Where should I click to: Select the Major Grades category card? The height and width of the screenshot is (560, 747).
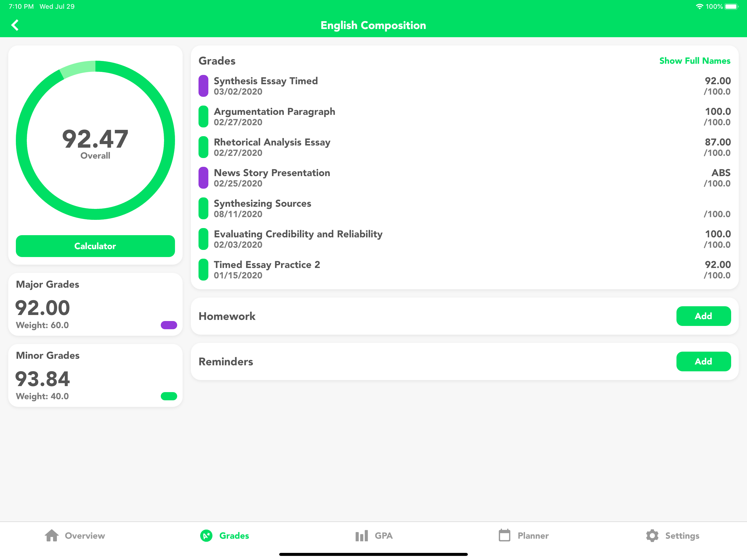(95, 304)
